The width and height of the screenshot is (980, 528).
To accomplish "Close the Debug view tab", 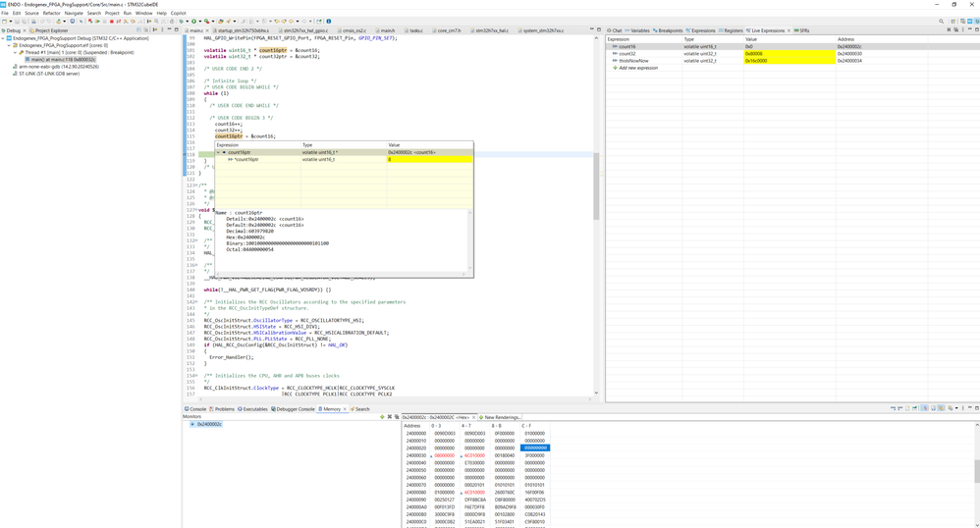I will 25,30.
